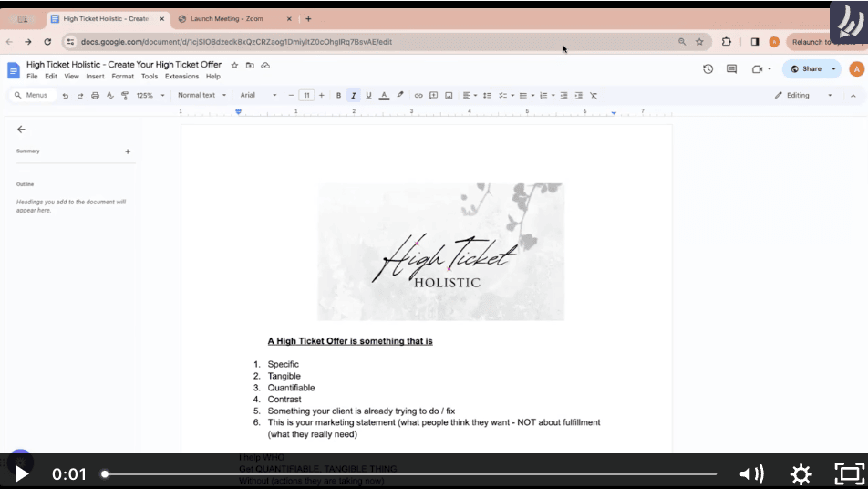Edit font size field 11

click(306, 96)
